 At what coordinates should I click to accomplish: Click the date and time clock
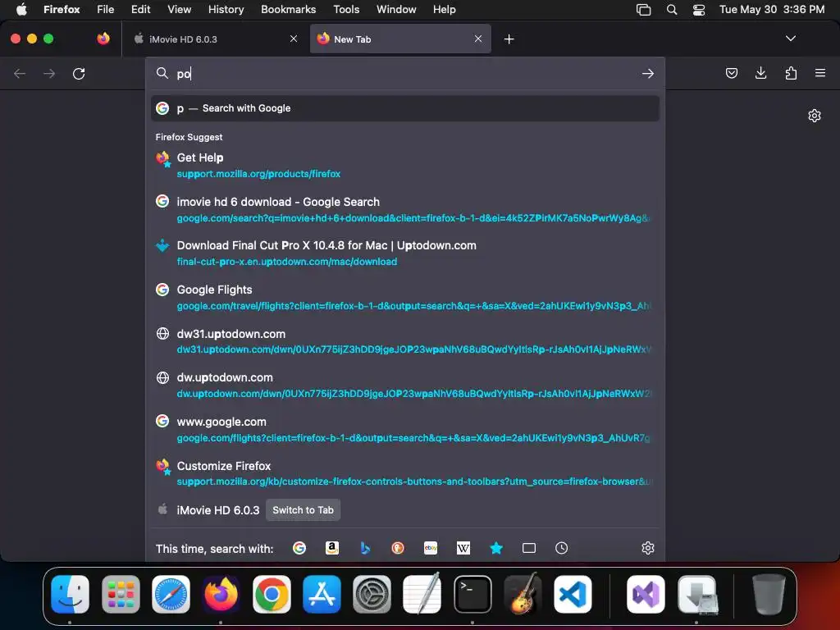point(771,10)
